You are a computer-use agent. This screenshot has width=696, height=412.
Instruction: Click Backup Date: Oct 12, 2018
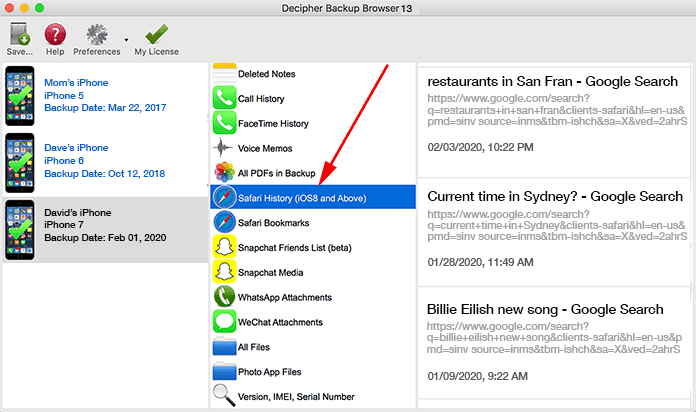coord(104,174)
